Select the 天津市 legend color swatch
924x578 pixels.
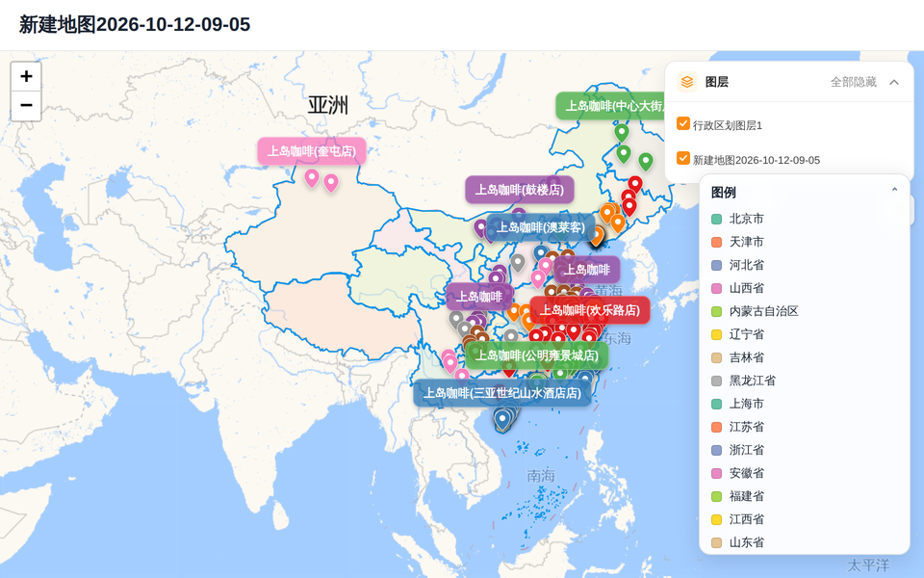716,243
